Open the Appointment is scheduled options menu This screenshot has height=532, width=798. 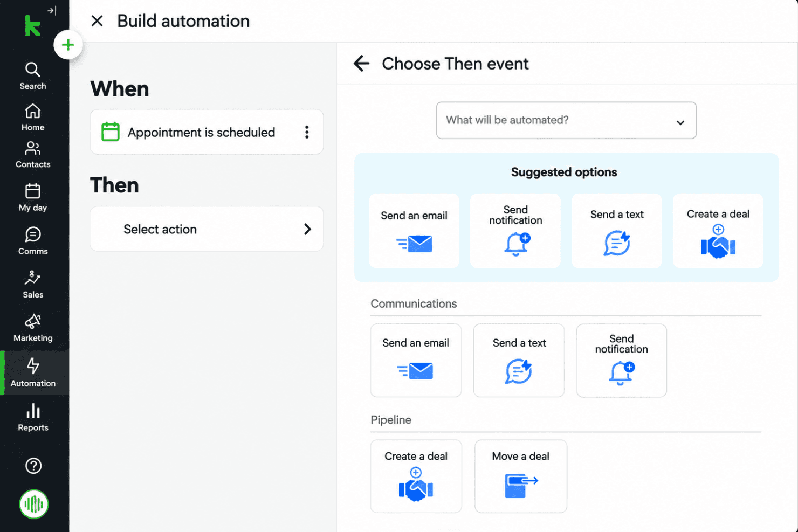[307, 132]
